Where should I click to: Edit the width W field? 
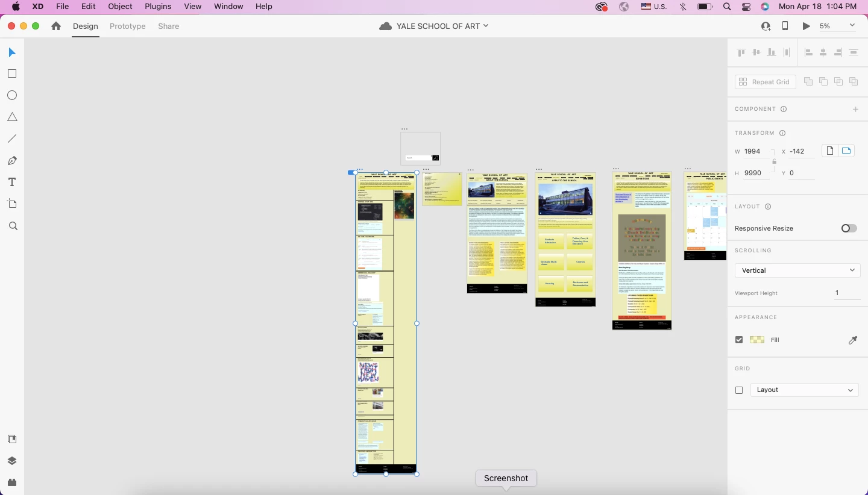click(756, 152)
